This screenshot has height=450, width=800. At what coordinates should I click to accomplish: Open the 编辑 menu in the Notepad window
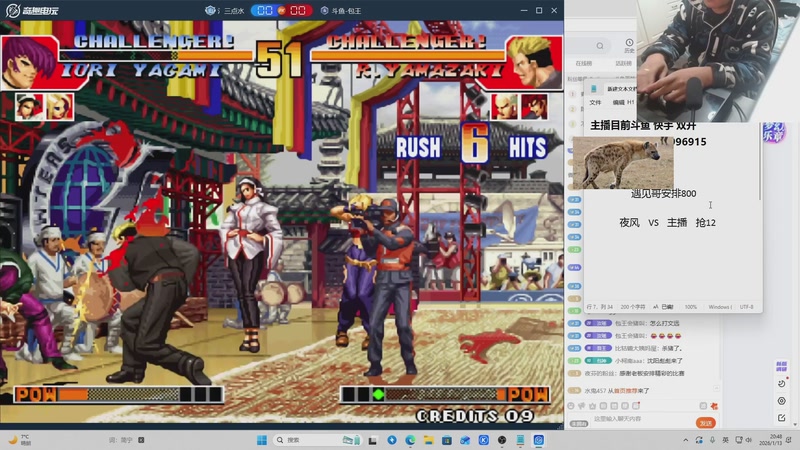tap(618, 103)
